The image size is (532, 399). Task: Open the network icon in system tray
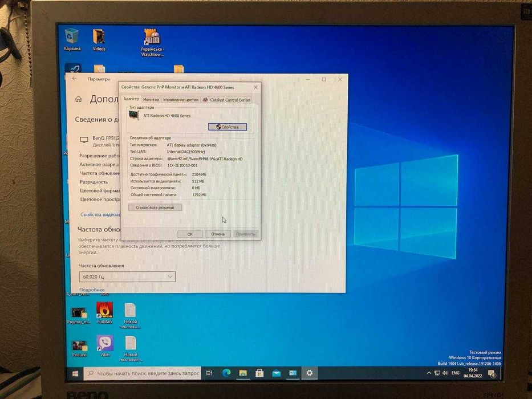point(437,373)
